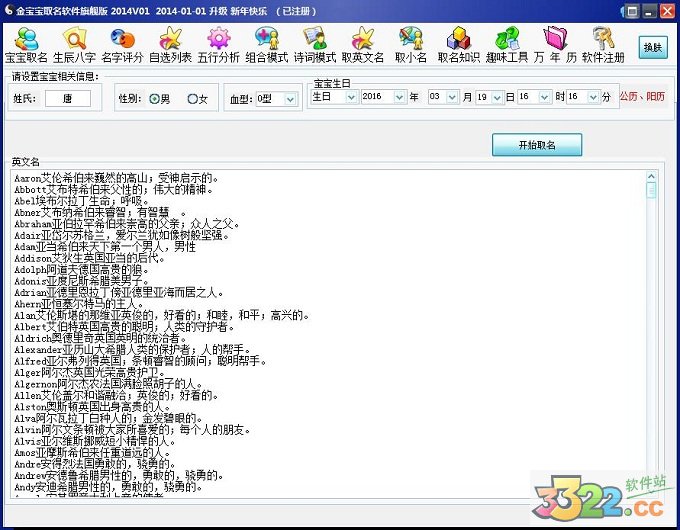Viewport: 680px width, 530px height.
Task: Select the Amos name entry
Action: [x=92, y=453]
